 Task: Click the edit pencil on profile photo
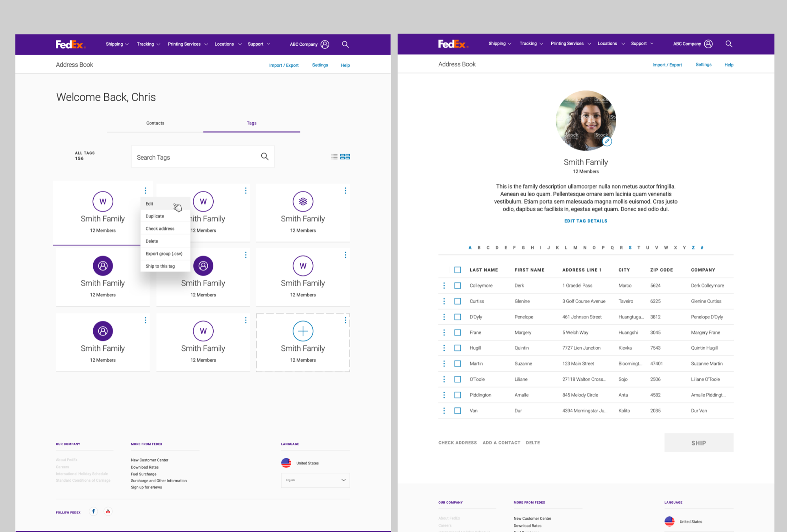pos(607,141)
